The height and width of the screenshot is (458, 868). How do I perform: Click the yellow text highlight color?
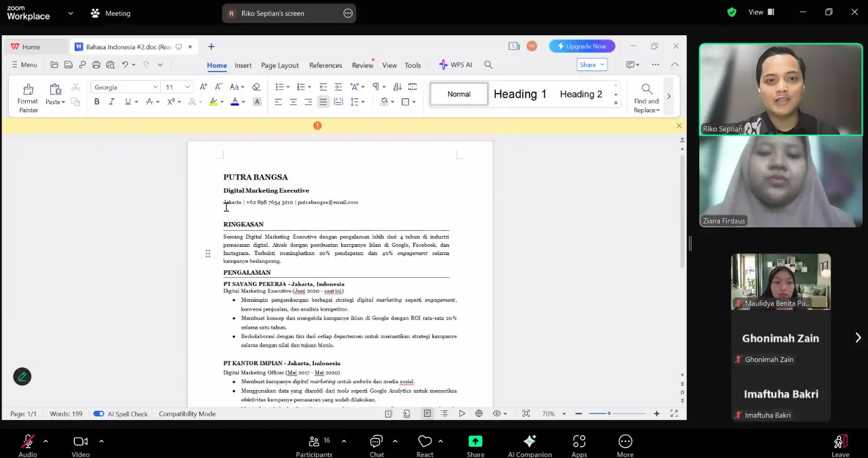pyautogui.click(x=214, y=101)
